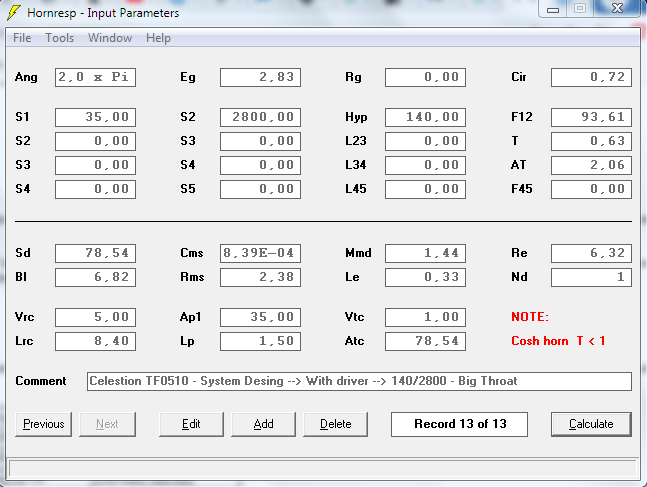Click the T field value 0,63
This screenshot has width=647, height=487.
[x=591, y=141]
